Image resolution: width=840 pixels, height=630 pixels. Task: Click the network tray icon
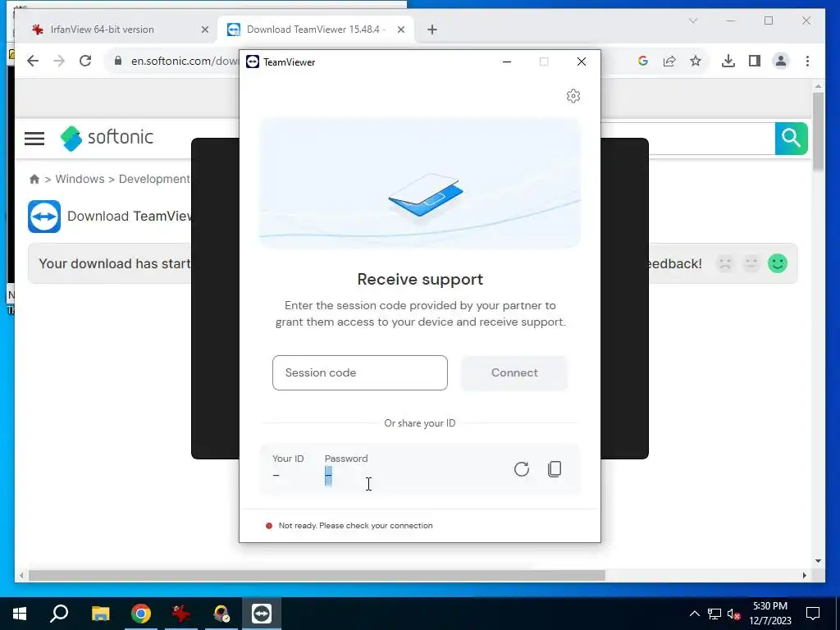pyautogui.click(x=714, y=614)
